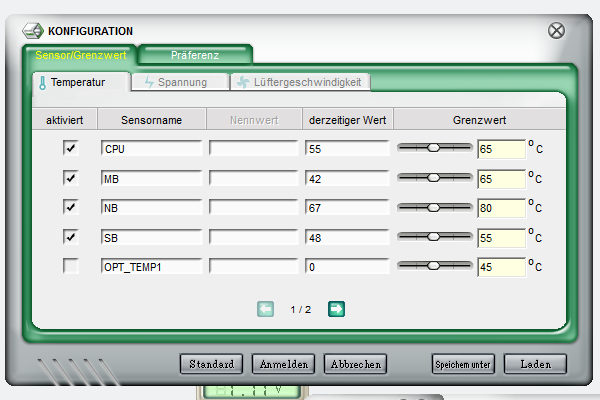The image size is (600, 400).
Task: Click the 1 / 2 page indicator
Action: point(301,309)
